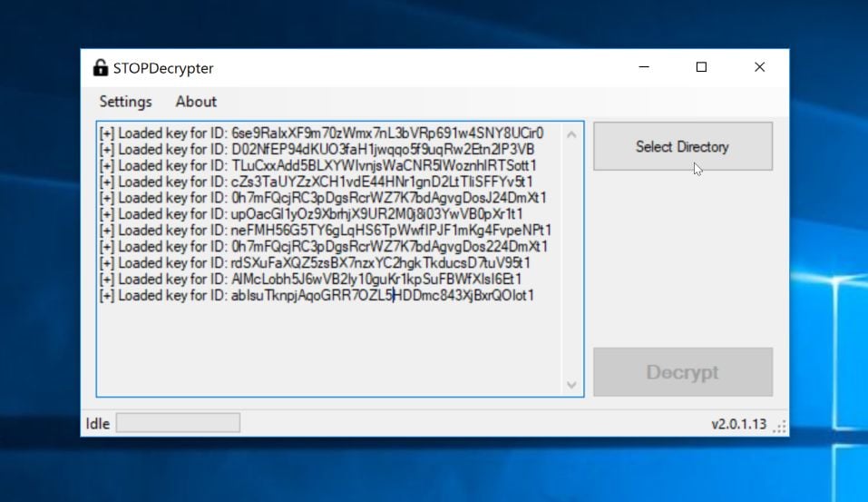Click log line ending DosJ24DmXt1
The height and width of the screenshot is (502, 868).
pos(323,197)
